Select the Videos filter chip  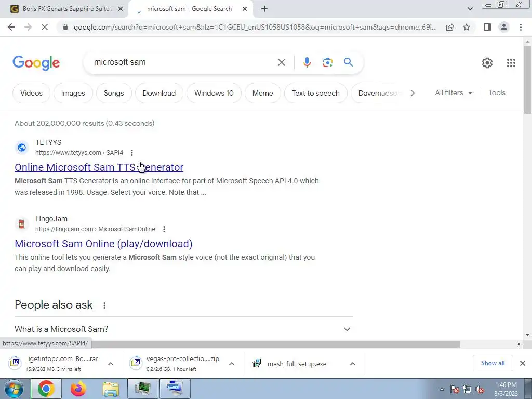pos(31,93)
